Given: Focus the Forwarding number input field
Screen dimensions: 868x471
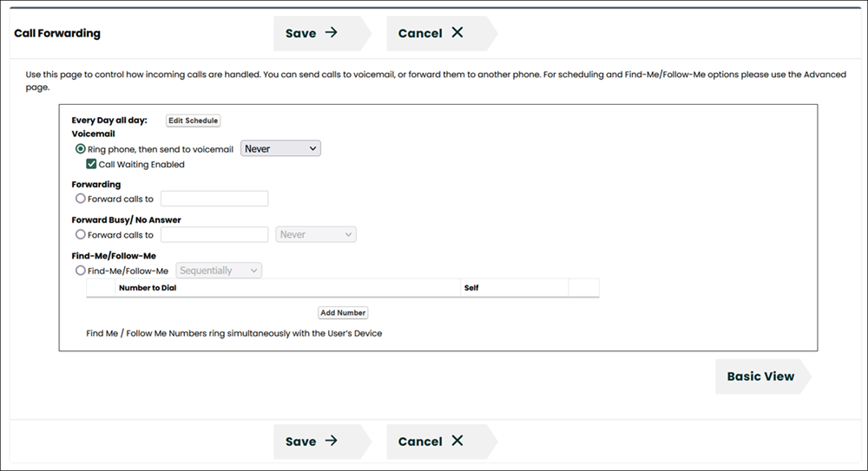Looking at the screenshot, I should pyautogui.click(x=214, y=199).
